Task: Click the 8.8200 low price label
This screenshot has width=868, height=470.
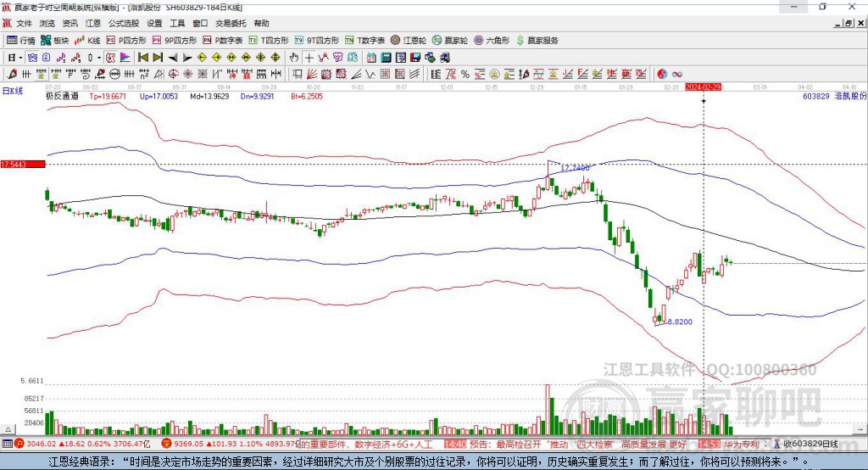Action: 680,322
